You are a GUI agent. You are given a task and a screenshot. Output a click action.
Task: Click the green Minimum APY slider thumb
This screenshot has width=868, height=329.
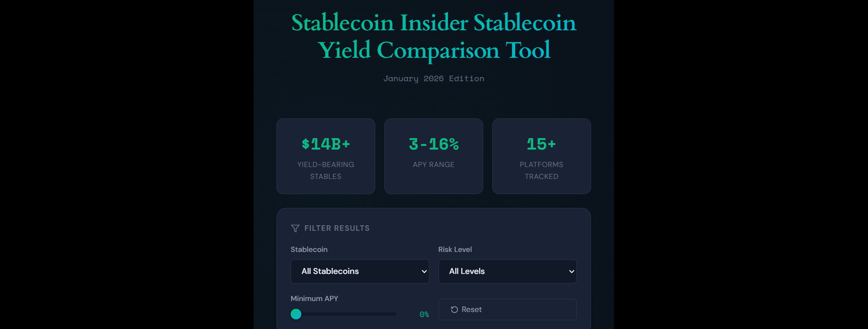coord(296,314)
